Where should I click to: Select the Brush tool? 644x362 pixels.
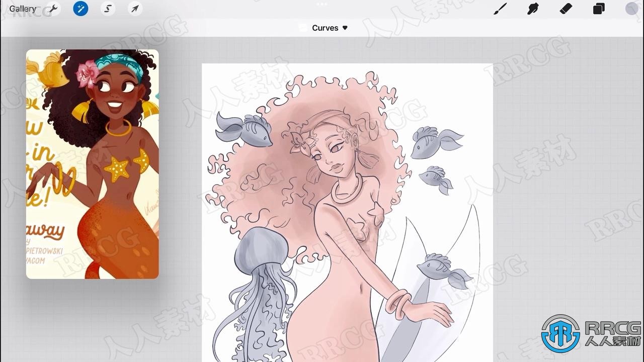pos(500,9)
